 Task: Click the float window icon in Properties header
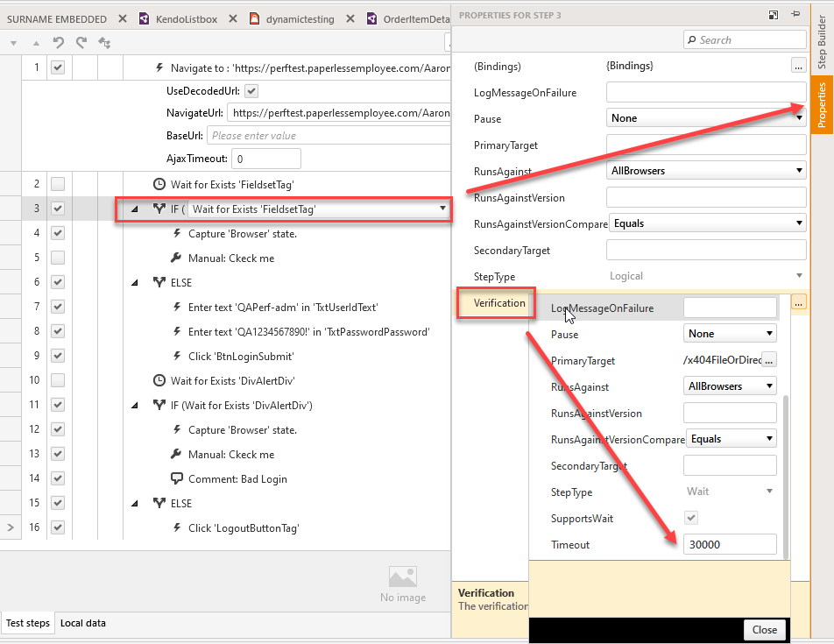774,15
